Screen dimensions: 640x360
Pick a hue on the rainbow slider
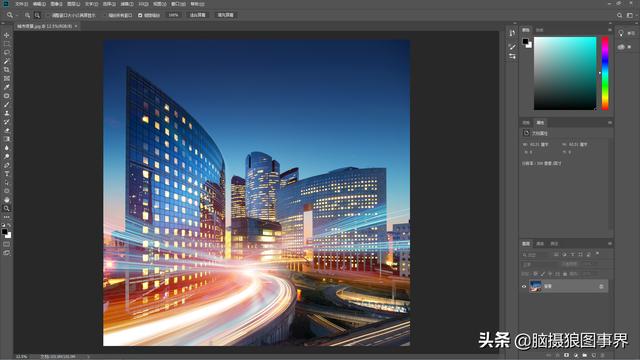point(605,73)
